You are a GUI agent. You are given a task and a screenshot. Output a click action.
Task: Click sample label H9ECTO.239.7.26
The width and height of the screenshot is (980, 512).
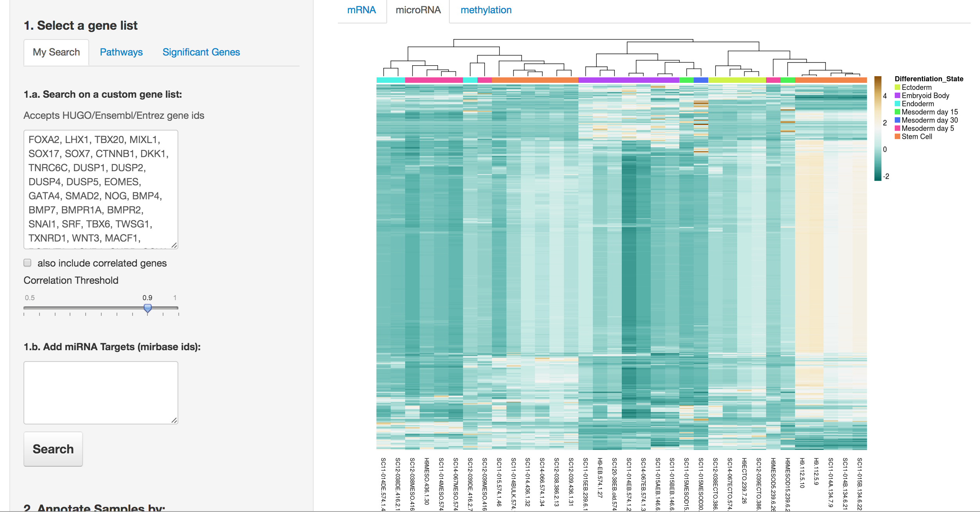coord(744,481)
